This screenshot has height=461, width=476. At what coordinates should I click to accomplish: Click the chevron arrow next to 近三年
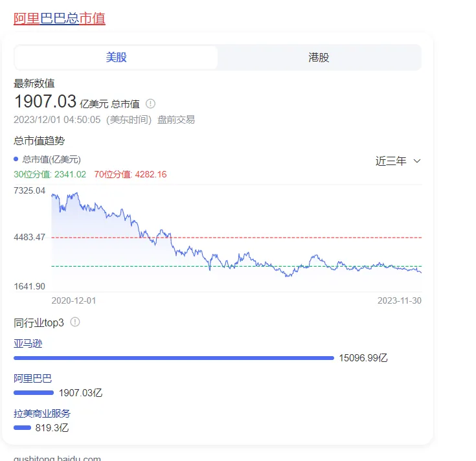coord(417,161)
